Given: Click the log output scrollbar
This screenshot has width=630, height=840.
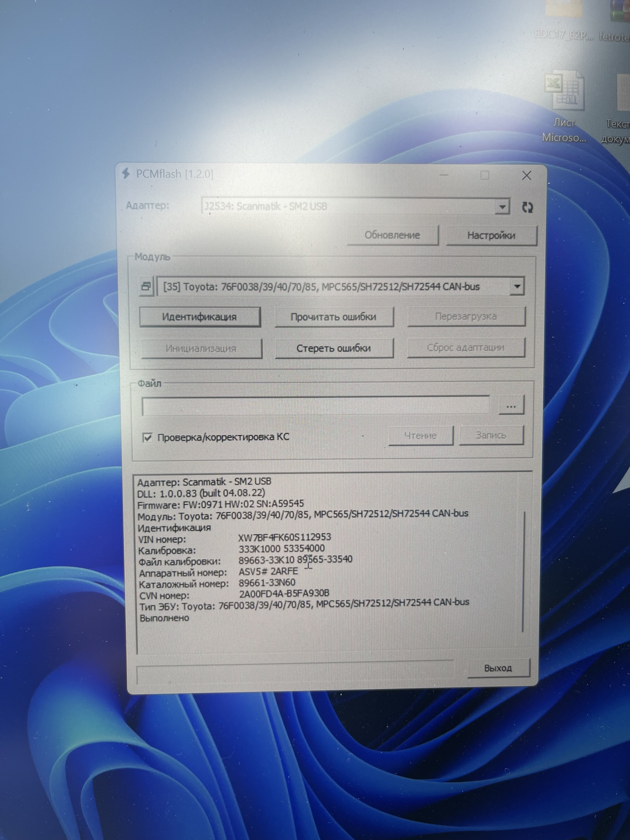Looking at the screenshot, I should (x=523, y=570).
